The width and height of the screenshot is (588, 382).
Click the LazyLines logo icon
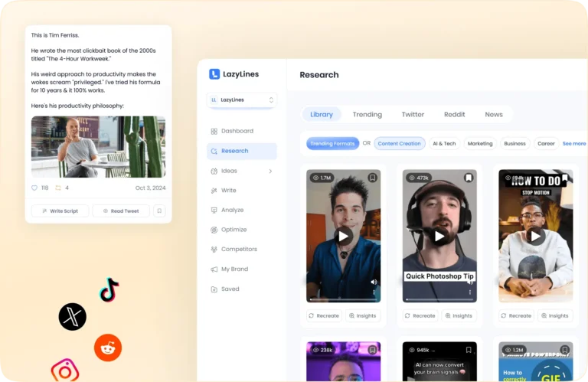click(214, 74)
